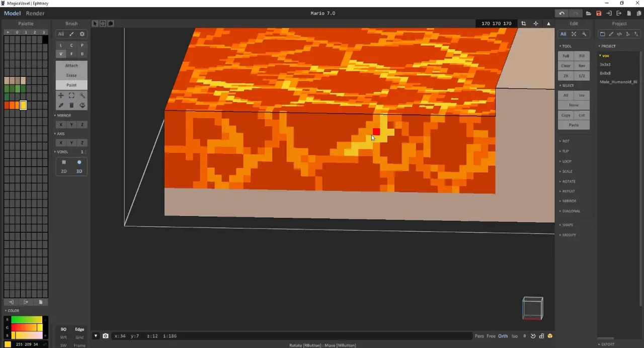Click the palette export icon at bottom
Screen dimensions: 644x348
[26, 302]
